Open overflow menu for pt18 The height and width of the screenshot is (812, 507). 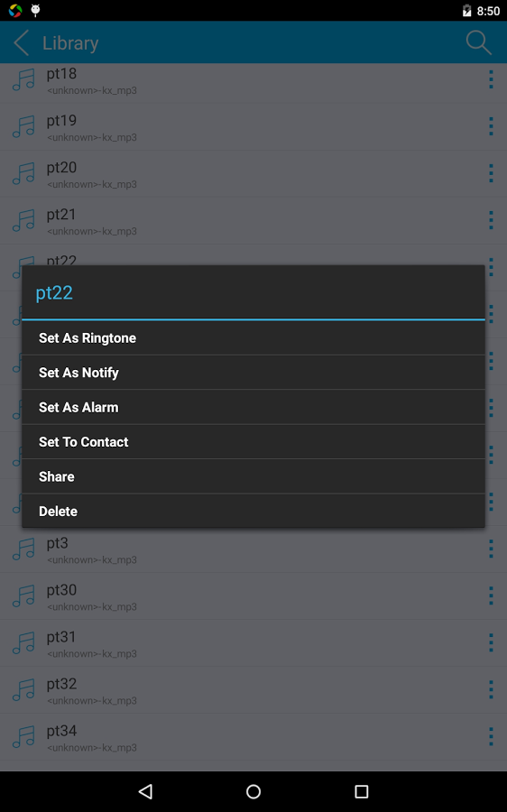491,79
